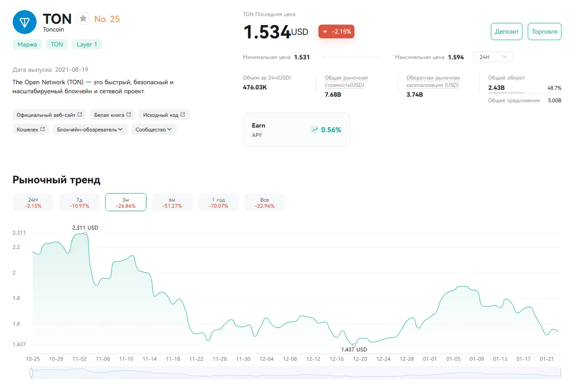Screen dimensions: 588x388
Task: Open the Earn APY card
Action: pyautogui.click(x=296, y=130)
